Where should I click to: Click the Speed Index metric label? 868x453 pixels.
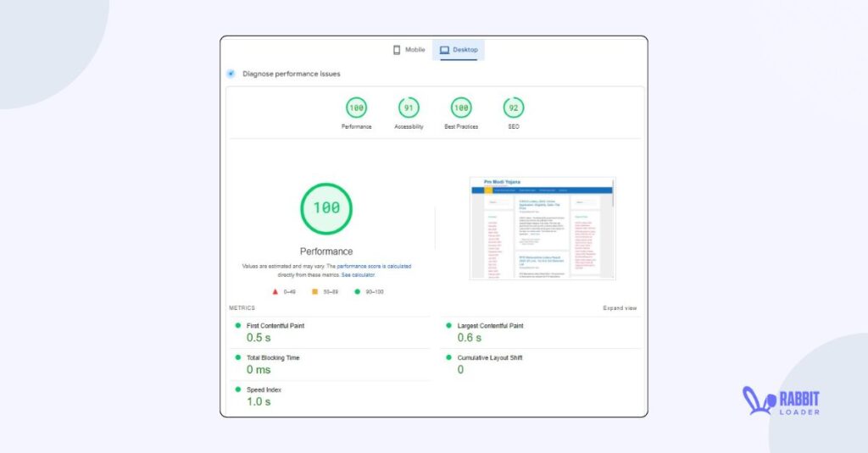(x=264, y=390)
